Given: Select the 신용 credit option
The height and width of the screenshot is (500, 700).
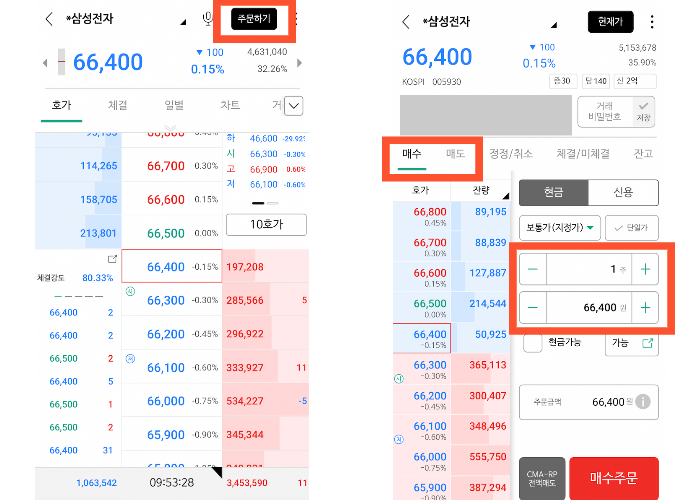Looking at the screenshot, I should [x=623, y=192].
